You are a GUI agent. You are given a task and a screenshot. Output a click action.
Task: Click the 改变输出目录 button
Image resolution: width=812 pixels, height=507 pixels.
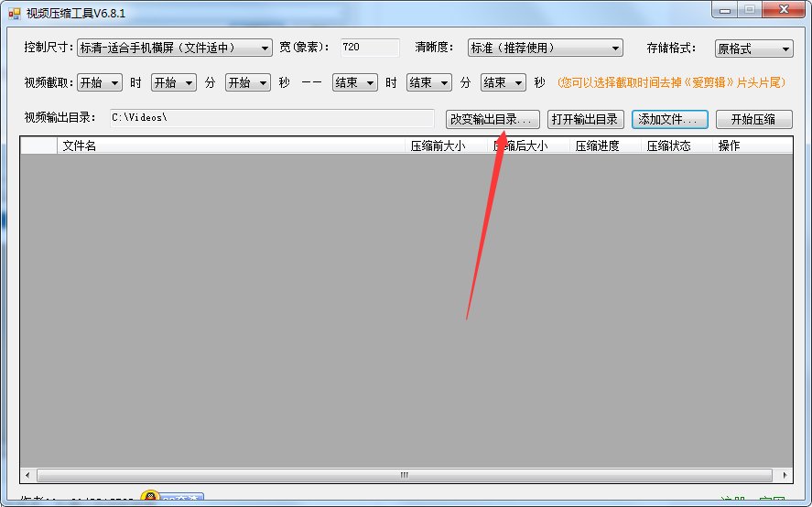(493, 119)
